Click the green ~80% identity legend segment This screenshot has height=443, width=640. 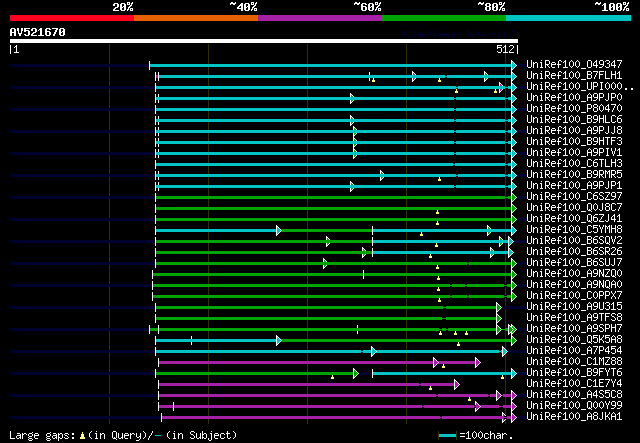pyautogui.click(x=444, y=18)
